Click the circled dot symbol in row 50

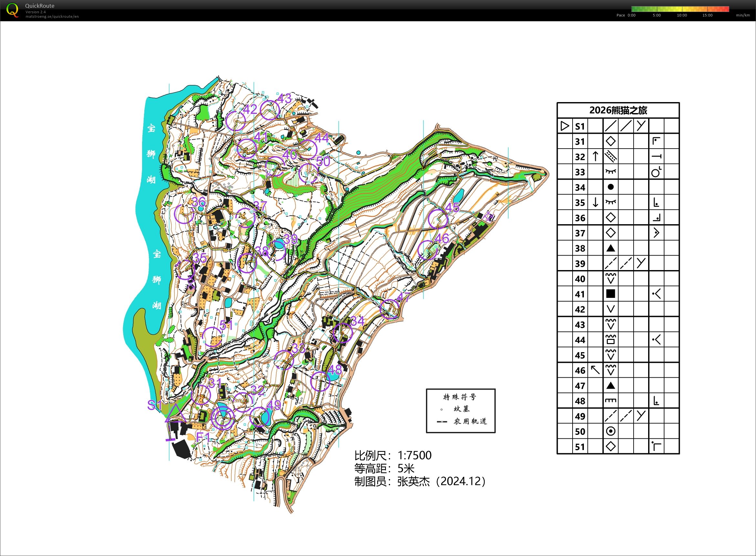coord(611,431)
